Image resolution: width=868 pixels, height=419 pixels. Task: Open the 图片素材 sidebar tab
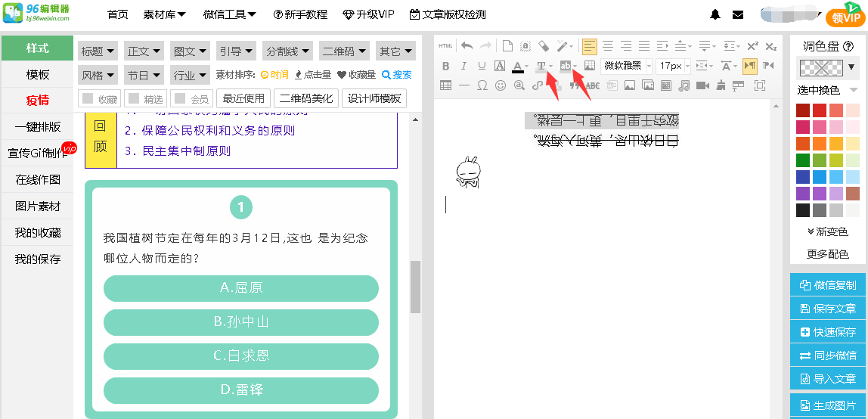(x=38, y=206)
